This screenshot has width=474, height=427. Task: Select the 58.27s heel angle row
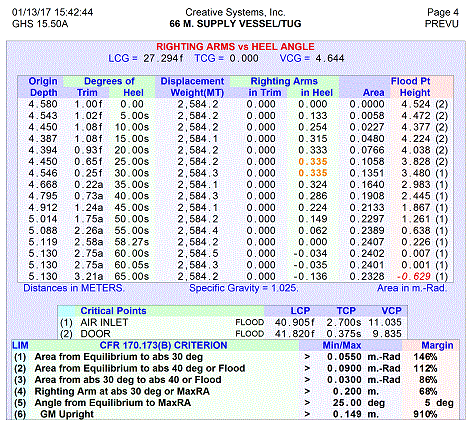(x=235, y=242)
